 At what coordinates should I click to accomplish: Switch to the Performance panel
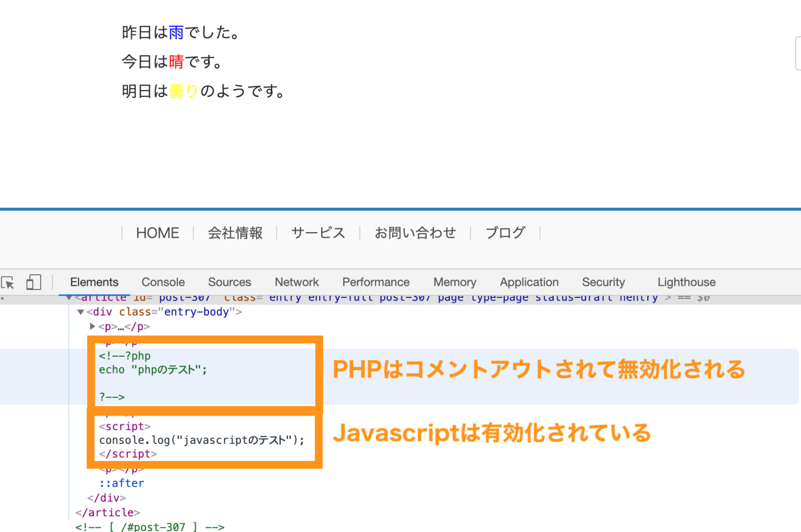coord(375,282)
